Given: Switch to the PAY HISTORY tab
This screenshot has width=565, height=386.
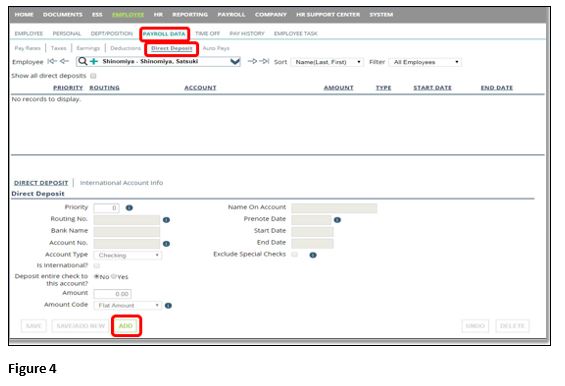Looking at the screenshot, I should pyautogui.click(x=247, y=34).
